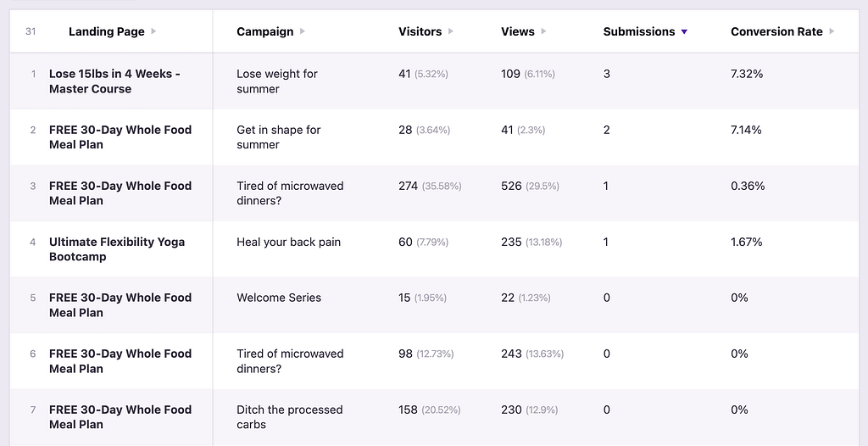Click sort arrow beside Campaign column header
The height and width of the screenshot is (446, 868).
[x=303, y=32]
